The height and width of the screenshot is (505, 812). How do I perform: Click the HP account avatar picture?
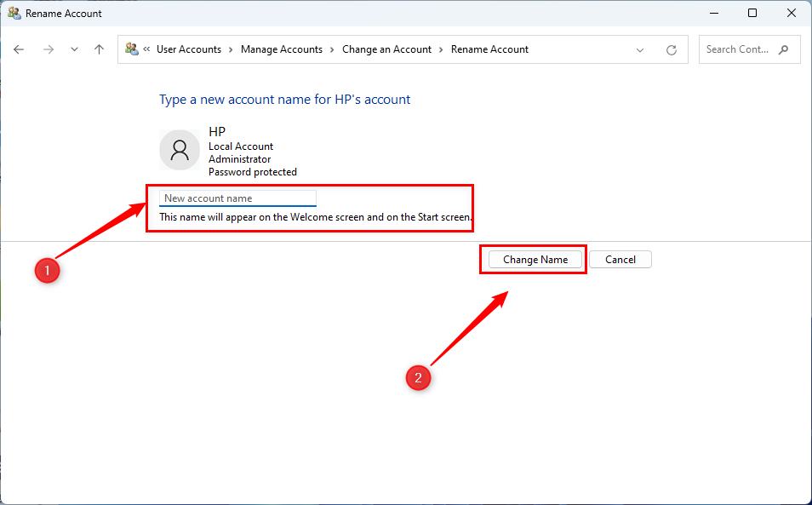180,150
